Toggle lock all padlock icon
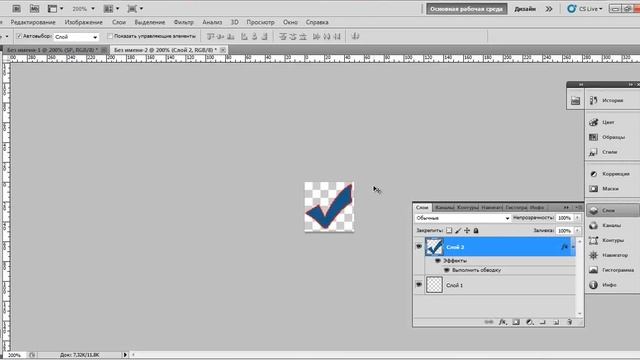This screenshot has height=360, width=640. pyautogui.click(x=476, y=231)
